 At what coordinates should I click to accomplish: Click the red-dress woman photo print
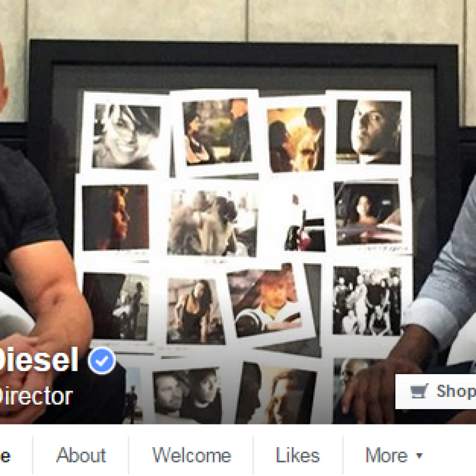tap(115, 218)
